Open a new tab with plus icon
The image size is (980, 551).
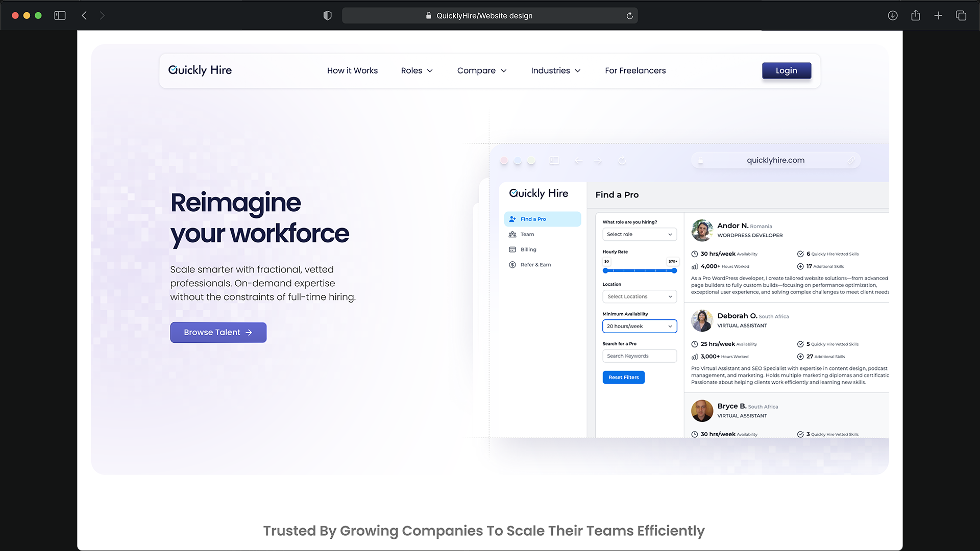(x=938, y=15)
